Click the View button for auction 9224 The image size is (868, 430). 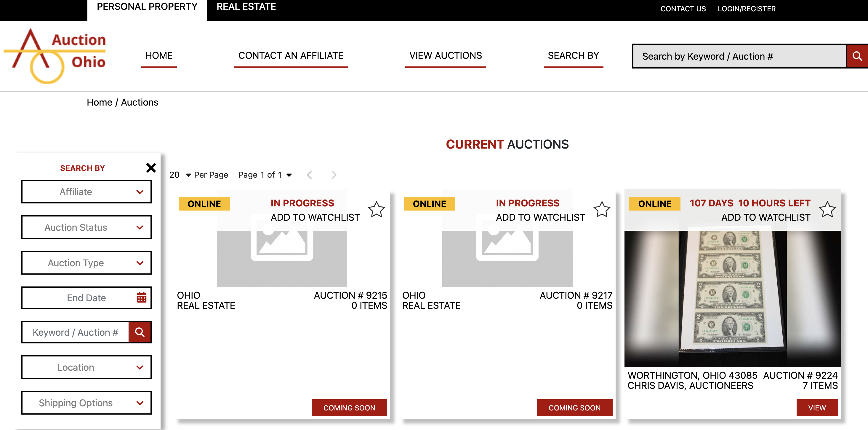click(x=817, y=407)
